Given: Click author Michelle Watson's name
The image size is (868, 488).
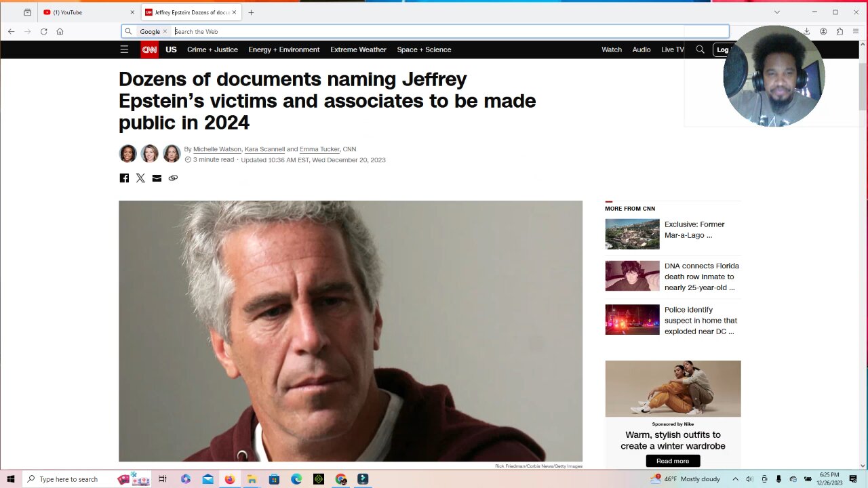Looking at the screenshot, I should point(217,149).
